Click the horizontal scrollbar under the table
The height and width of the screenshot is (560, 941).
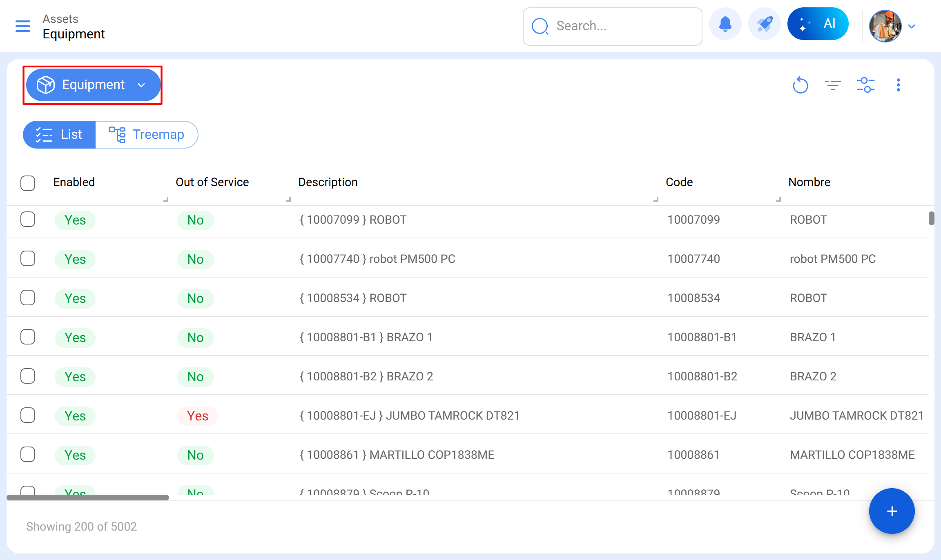click(x=88, y=498)
